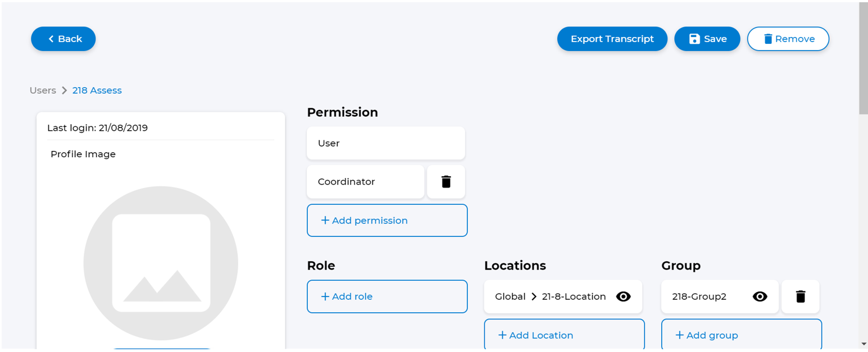Screen dimensions: 868x352
Task: Open the Global > 21-8-Location entry
Action: tap(563, 296)
